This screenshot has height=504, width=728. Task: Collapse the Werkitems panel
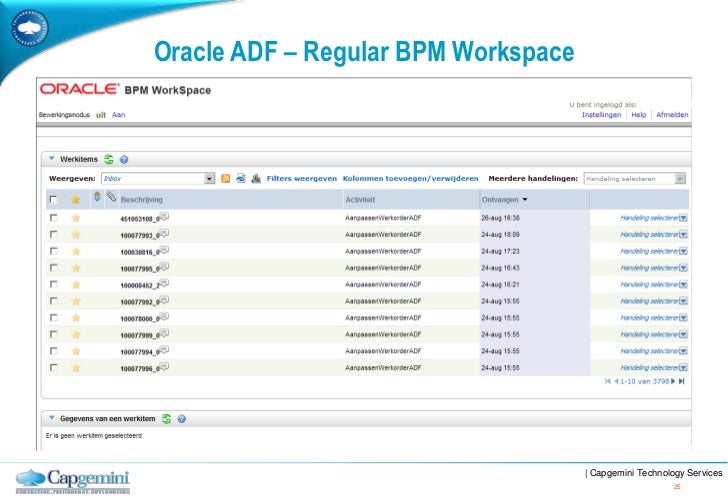pos(52,159)
